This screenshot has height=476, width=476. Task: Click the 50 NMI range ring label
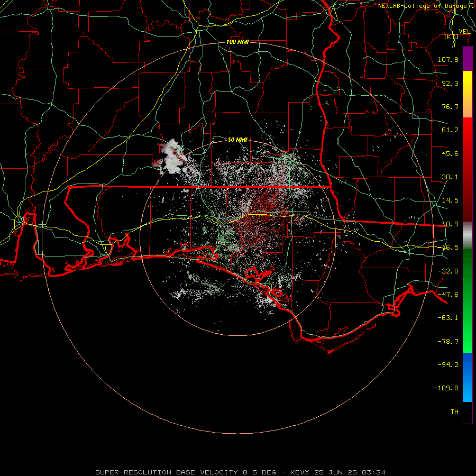[237, 140]
